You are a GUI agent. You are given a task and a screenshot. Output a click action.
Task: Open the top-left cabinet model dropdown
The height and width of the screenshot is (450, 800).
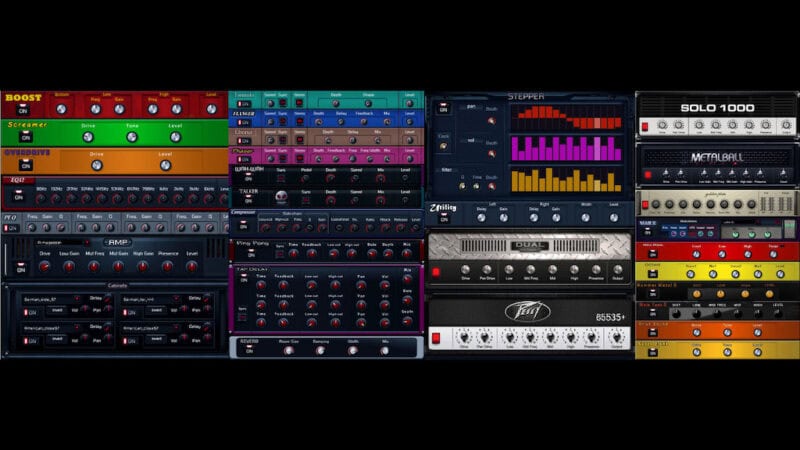click(52, 299)
